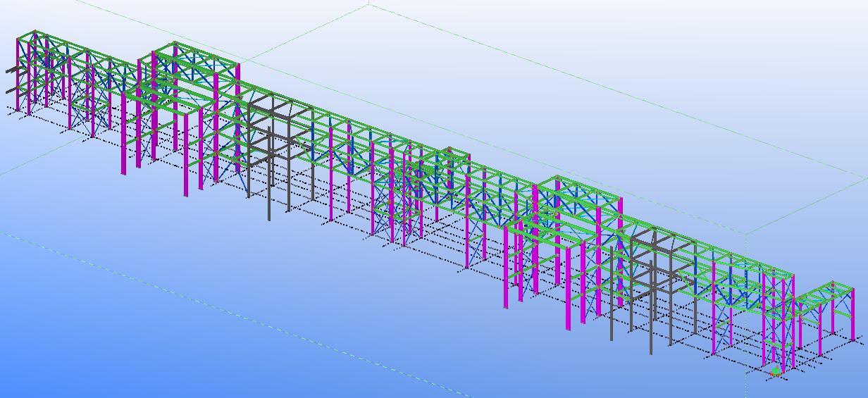Image resolution: width=868 pixels, height=398 pixels.
Task: Click the top back corner of the work area box
Action: click(x=369, y=6)
